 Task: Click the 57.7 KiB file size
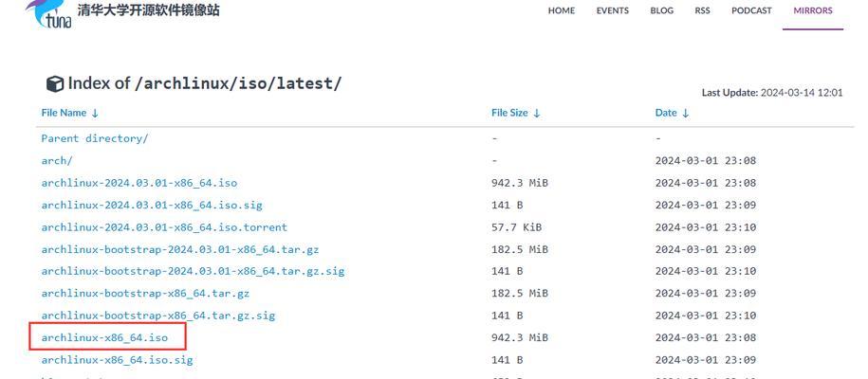(516, 226)
